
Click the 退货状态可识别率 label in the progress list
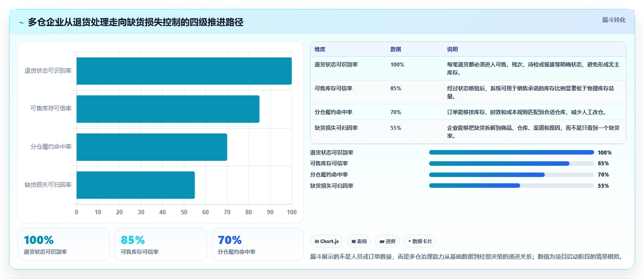pos(332,153)
